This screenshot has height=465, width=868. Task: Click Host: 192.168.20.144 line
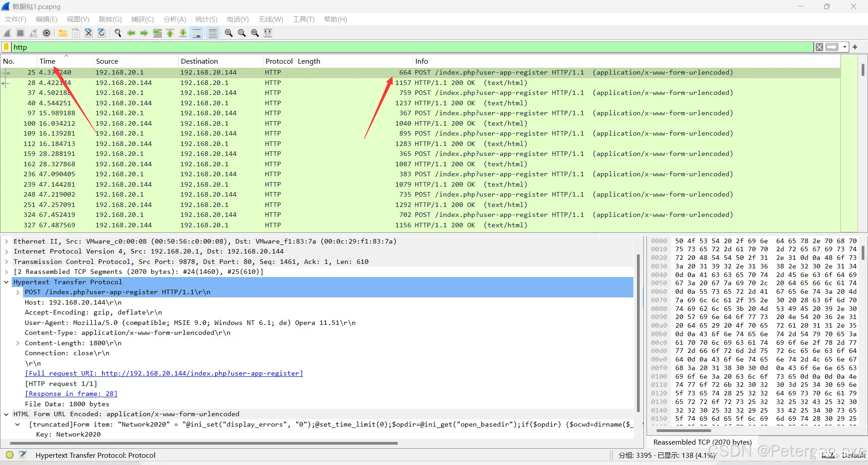(x=73, y=302)
